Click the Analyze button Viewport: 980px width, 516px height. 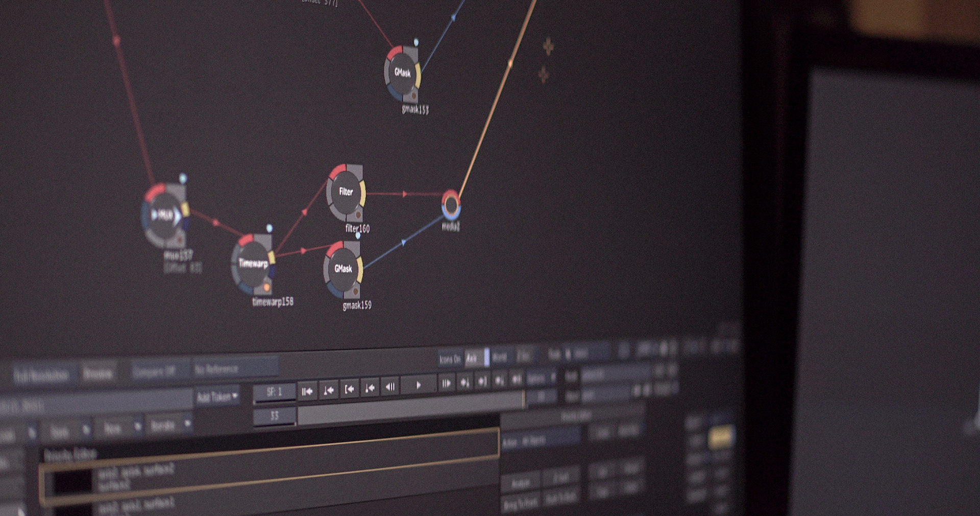520,482
